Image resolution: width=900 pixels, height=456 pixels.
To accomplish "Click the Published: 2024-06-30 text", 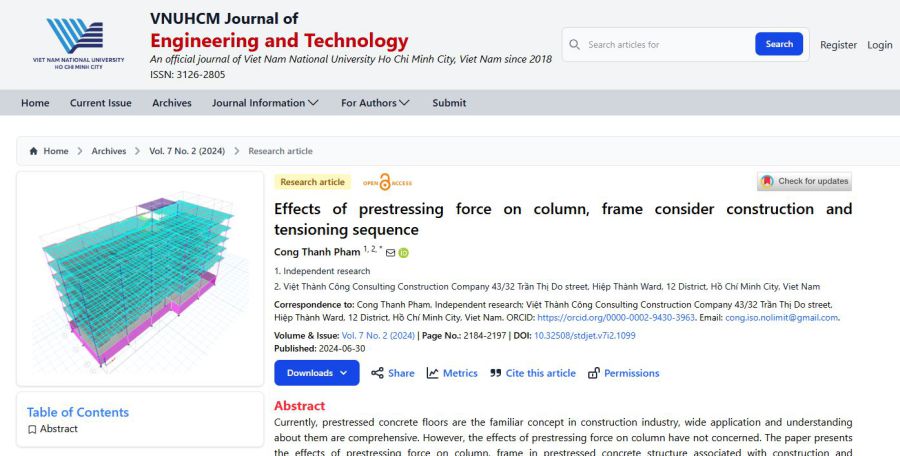I will click(x=319, y=349).
